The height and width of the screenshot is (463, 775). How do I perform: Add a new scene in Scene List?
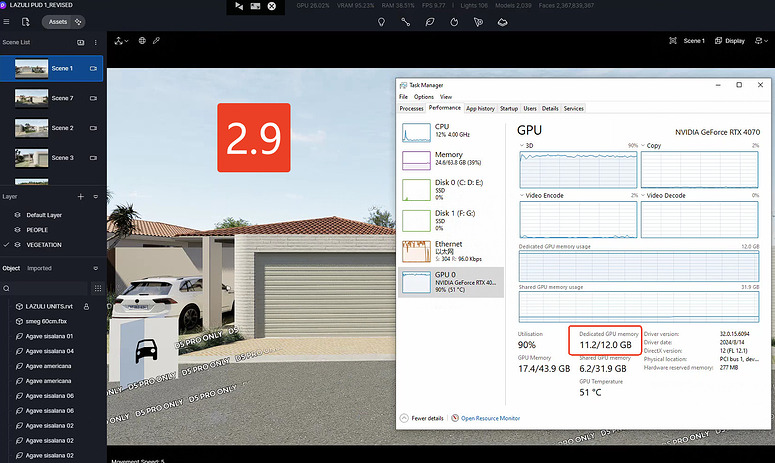point(81,42)
